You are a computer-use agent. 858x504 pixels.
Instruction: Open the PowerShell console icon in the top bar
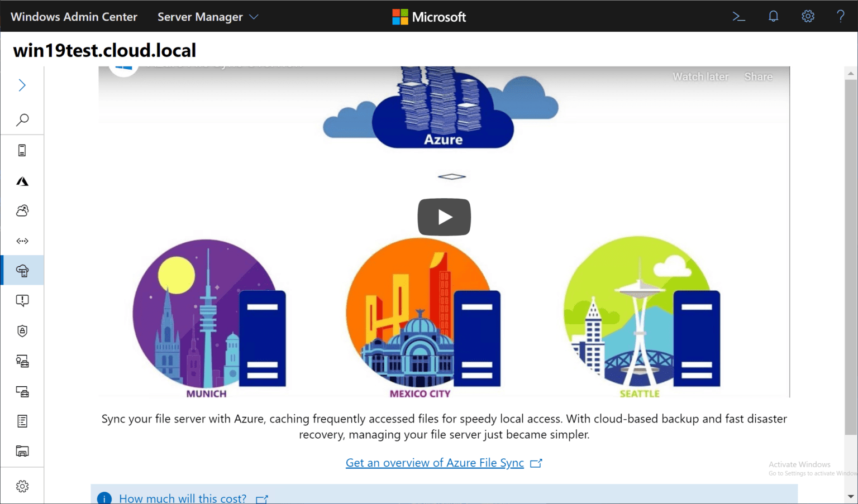tap(738, 16)
